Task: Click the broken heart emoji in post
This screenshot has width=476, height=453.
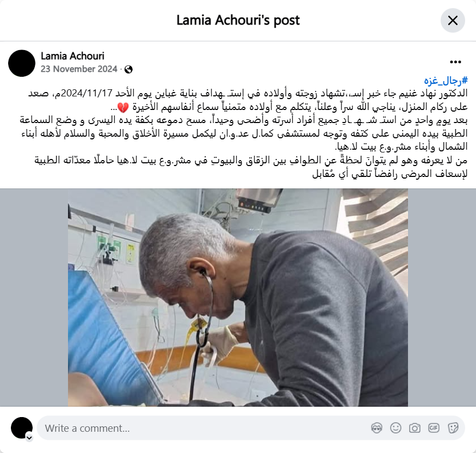Action: [x=123, y=107]
